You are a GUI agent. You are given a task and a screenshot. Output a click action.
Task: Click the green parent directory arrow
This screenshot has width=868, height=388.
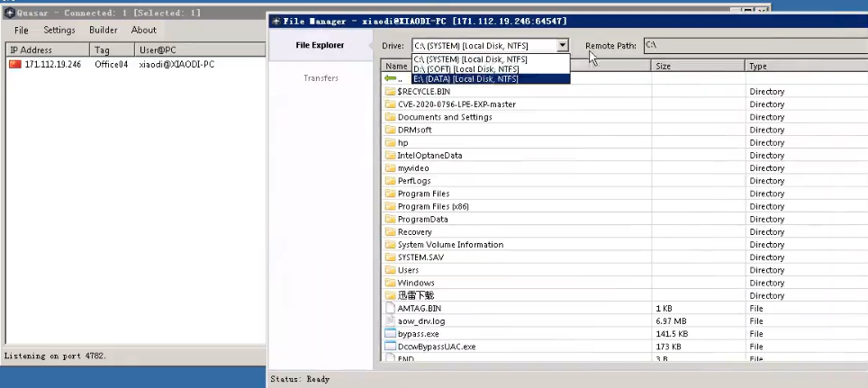[x=390, y=78]
